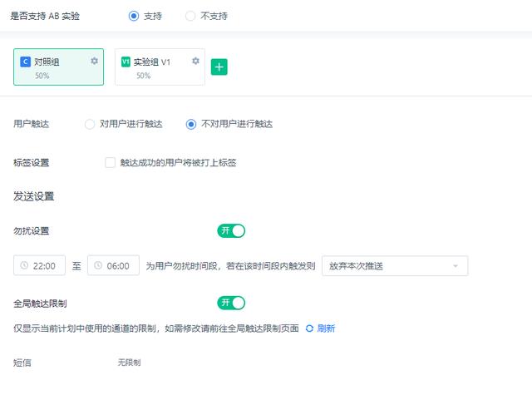Image resolution: width=532 pixels, height=410 pixels.
Task: Choose 对用户进行触达 radio option
Action: coord(90,124)
